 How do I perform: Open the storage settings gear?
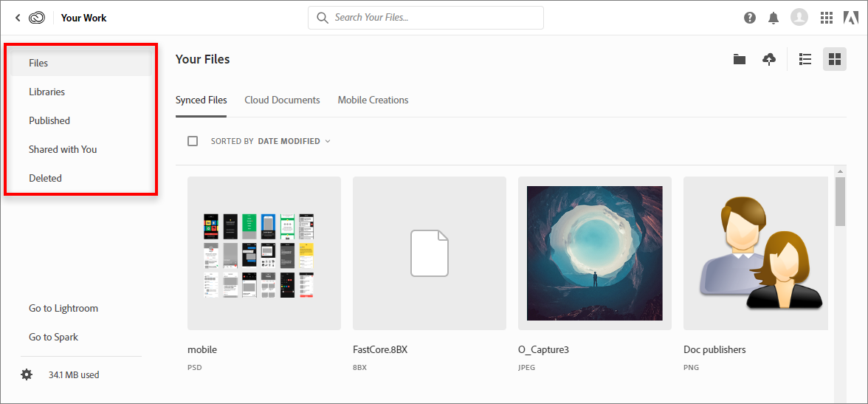pos(27,374)
